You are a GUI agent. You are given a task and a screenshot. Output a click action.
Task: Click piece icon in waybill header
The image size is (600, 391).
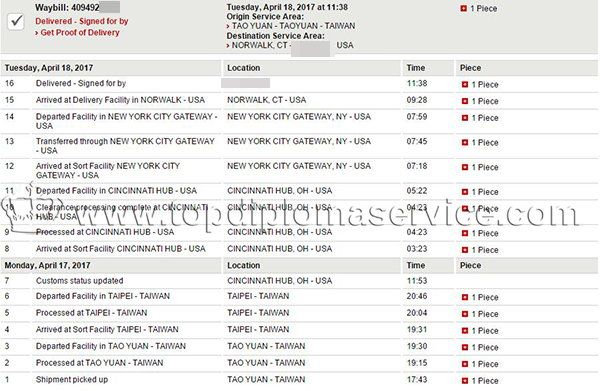click(x=463, y=8)
